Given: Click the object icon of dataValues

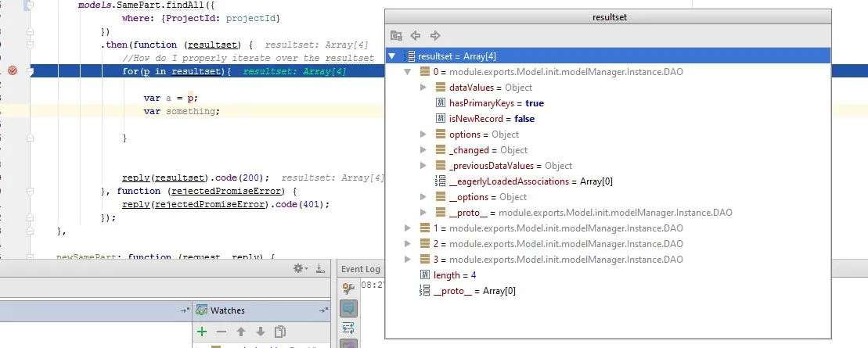Looking at the screenshot, I should point(441,88).
